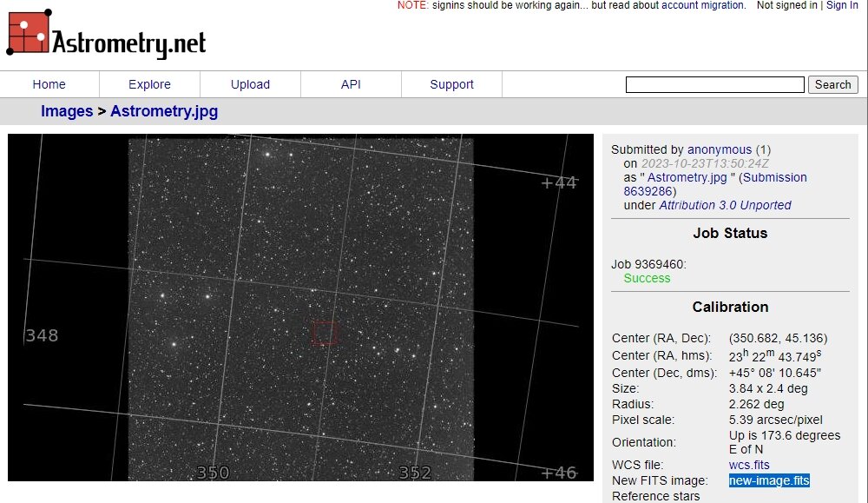Viewport: 868px width, 503px height.
Task: Download the new-image.fits file
Action: (769, 480)
